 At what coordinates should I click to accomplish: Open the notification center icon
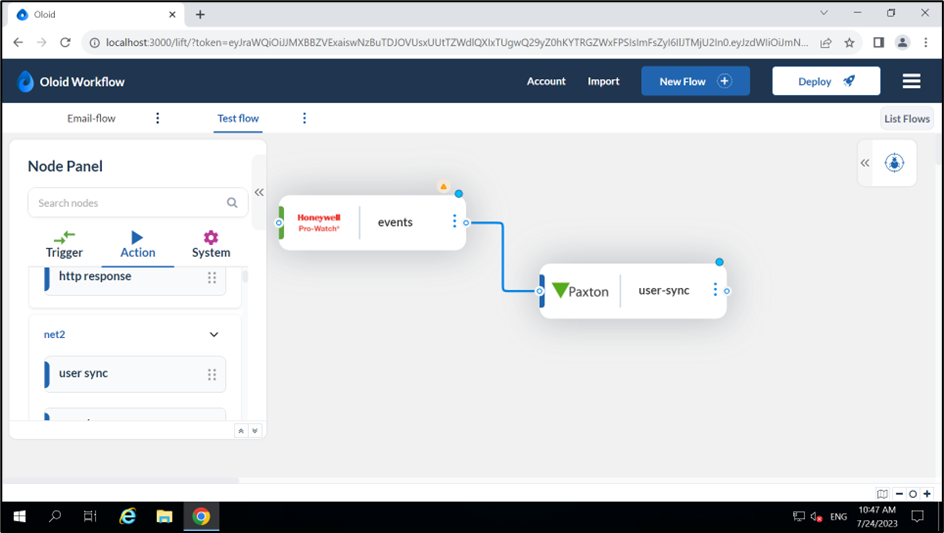(918, 516)
